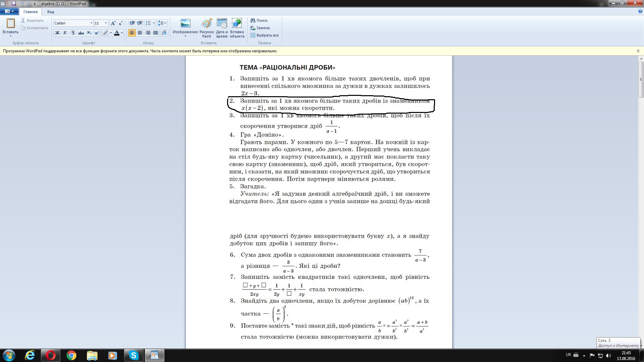
Task: Switch to the Главная ribbon tab
Action: [x=31, y=12]
